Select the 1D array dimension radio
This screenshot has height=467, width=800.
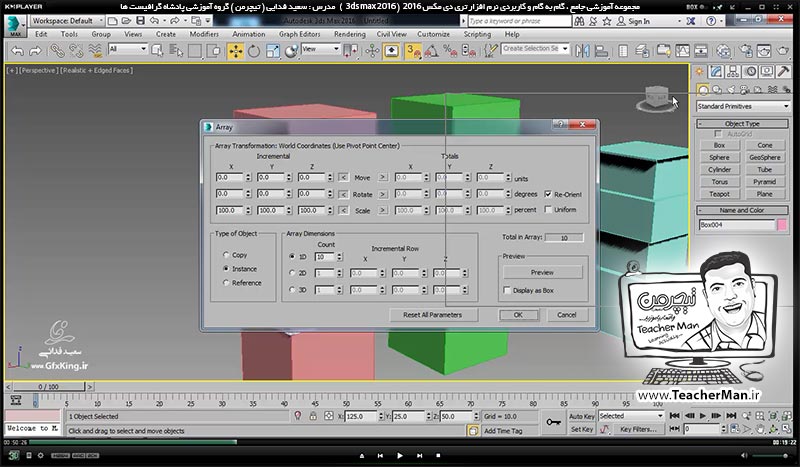click(x=292, y=257)
